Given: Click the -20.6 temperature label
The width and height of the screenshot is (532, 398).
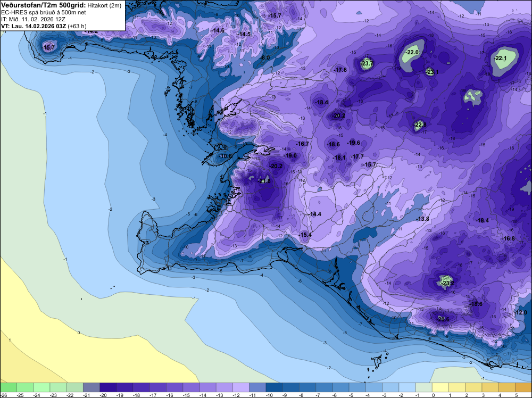Looking at the screenshot, I should pos(443,319).
